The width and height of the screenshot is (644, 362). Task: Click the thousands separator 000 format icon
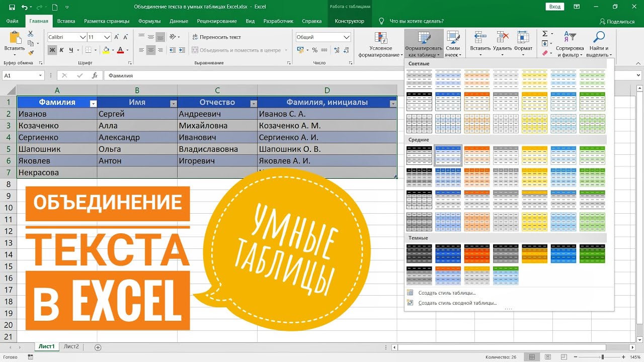click(x=325, y=50)
